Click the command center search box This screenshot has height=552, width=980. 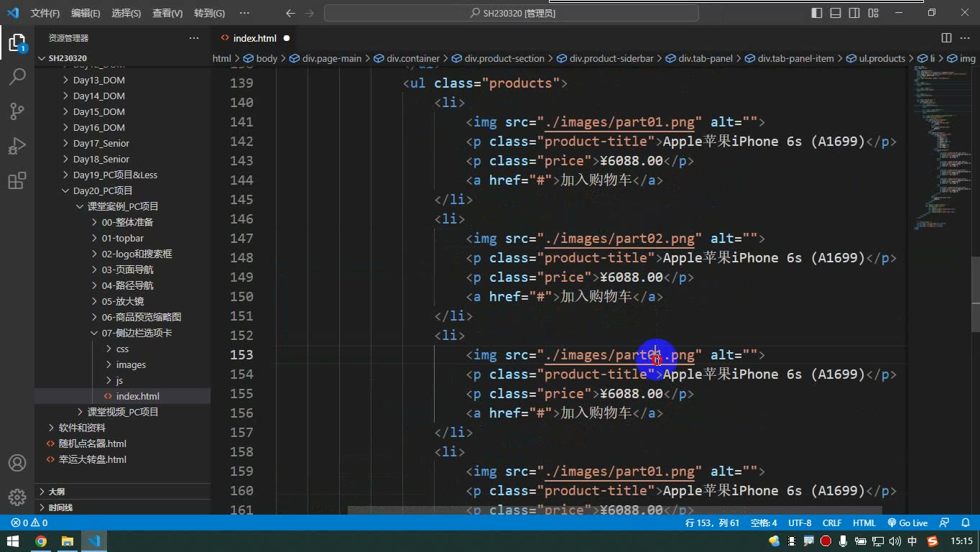point(512,13)
